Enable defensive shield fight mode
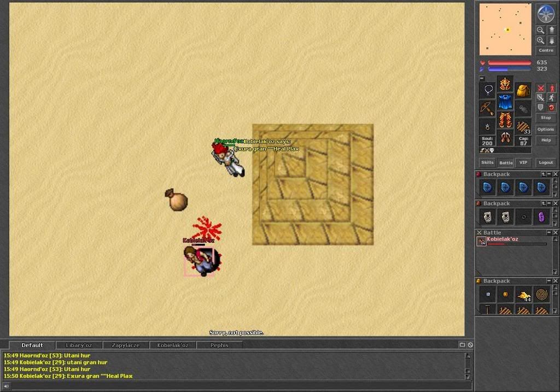560x392 pixels. pos(541,108)
